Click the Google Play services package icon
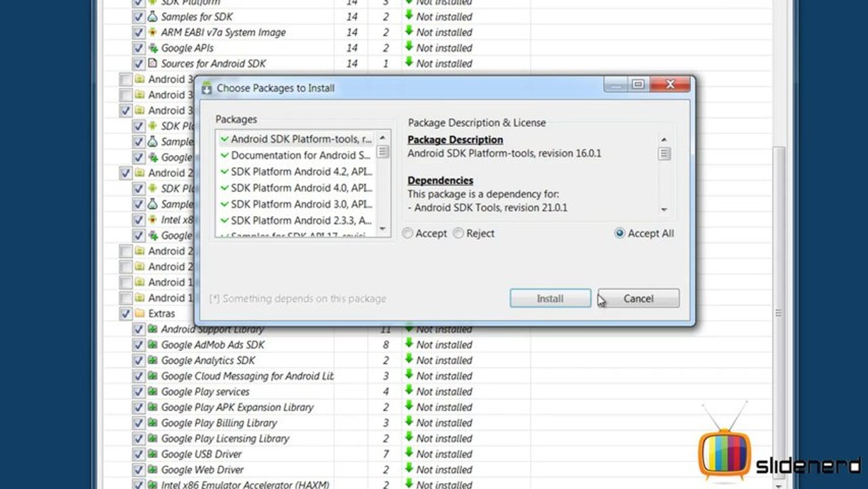The height and width of the screenshot is (489, 868). pyautogui.click(x=153, y=392)
